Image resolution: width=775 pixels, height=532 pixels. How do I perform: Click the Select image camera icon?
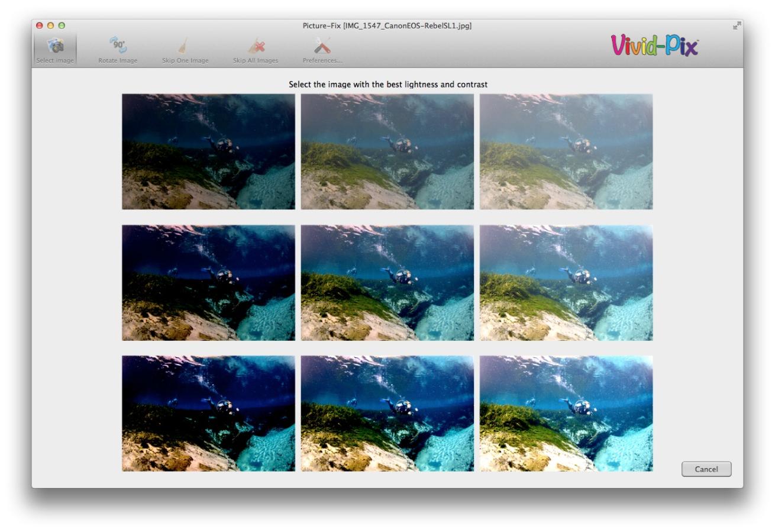pos(55,46)
